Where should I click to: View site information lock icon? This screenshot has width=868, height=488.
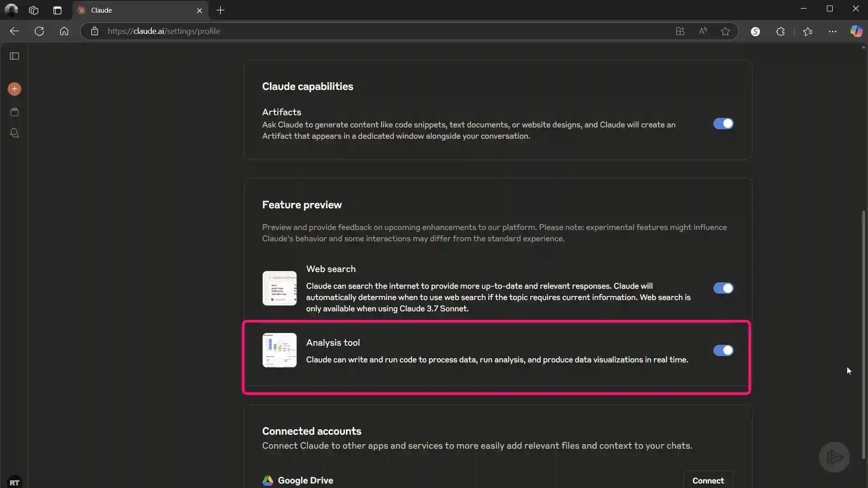tap(94, 31)
